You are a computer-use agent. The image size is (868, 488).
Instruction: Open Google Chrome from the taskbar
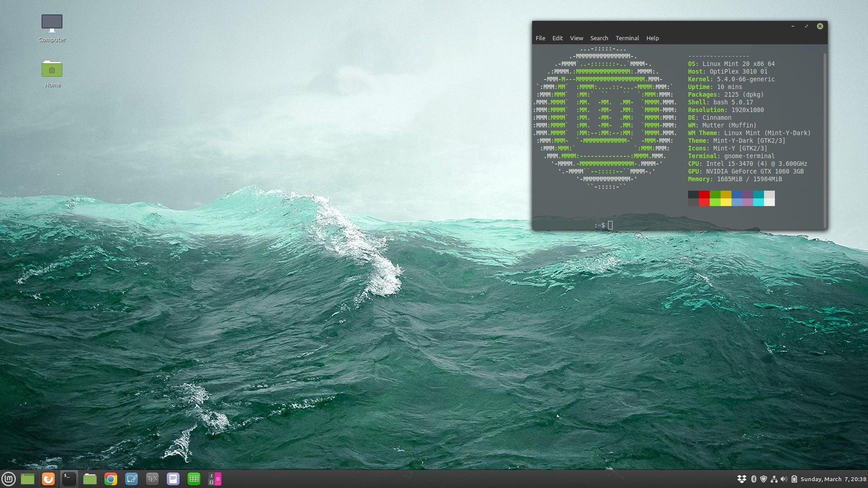[111, 479]
